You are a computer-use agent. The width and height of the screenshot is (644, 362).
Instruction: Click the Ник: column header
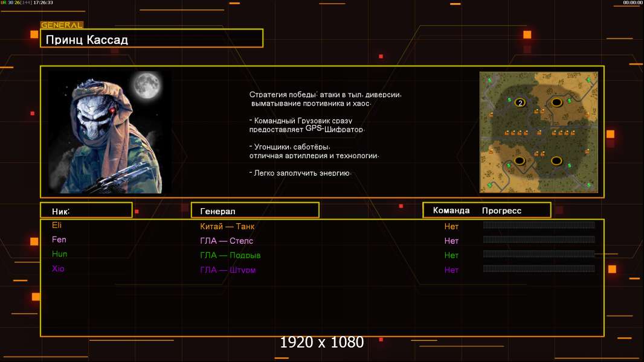86,211
